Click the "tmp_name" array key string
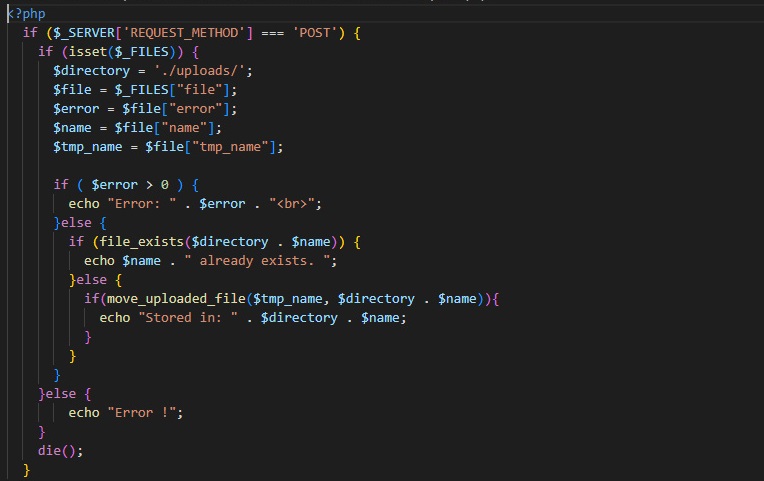The height and width of the screenshot is (481, 764). point(230,147)
